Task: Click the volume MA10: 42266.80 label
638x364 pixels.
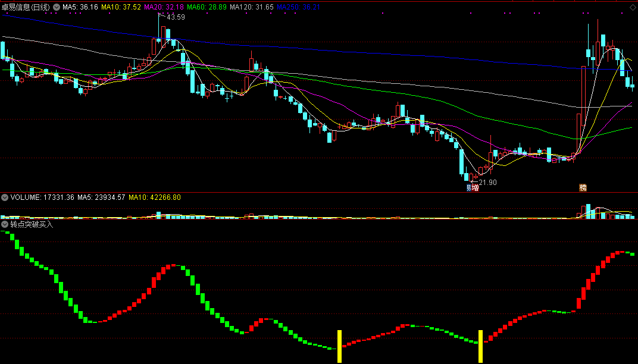Action: 155,197
